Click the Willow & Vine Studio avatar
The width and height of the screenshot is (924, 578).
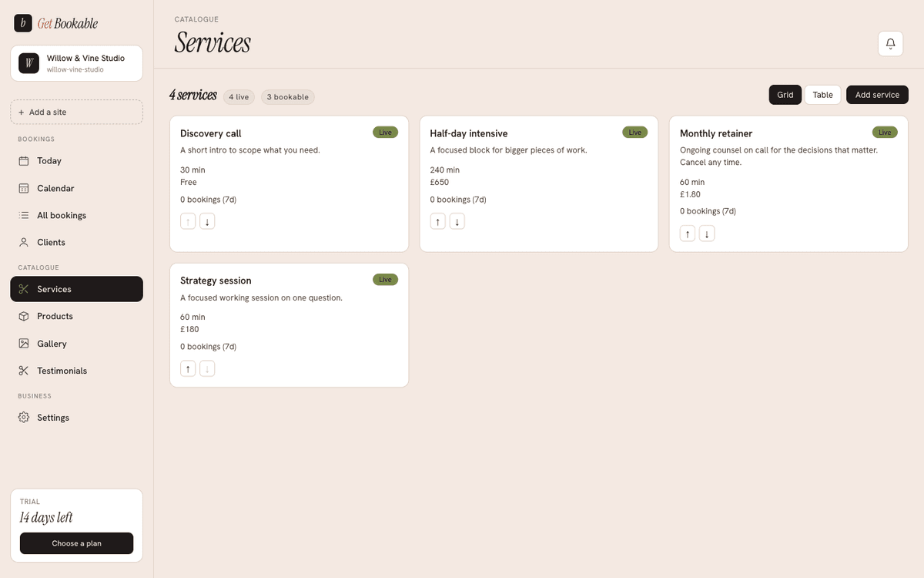point(28,63)
